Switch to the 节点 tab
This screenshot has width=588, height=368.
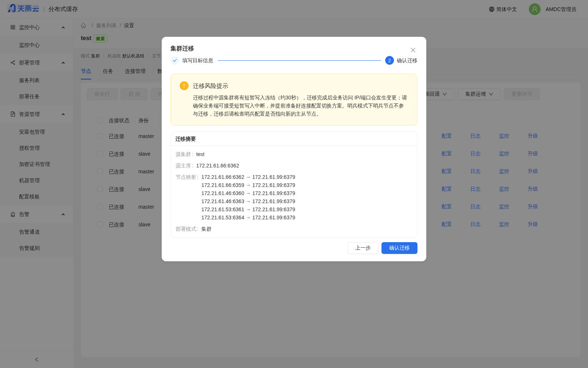click(x=86, y=71)
